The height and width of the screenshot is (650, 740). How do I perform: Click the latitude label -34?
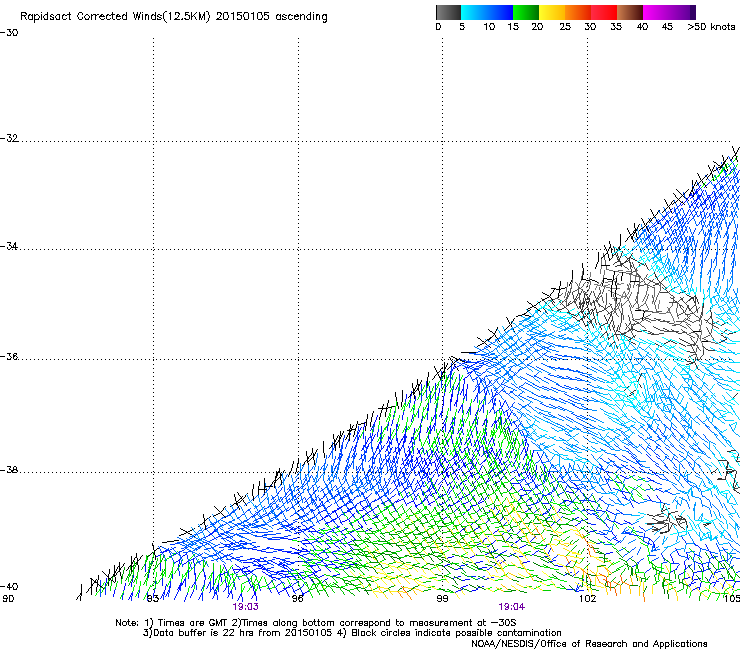click(x=9, y=246)
